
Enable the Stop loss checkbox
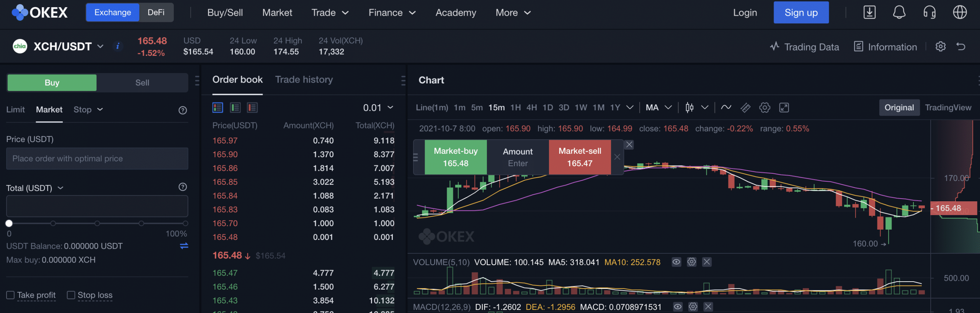point(71,295)
